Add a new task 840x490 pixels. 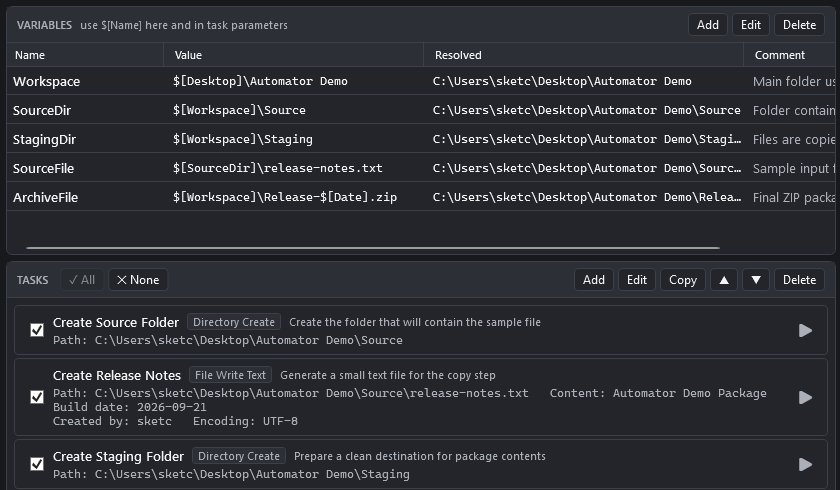594,280
